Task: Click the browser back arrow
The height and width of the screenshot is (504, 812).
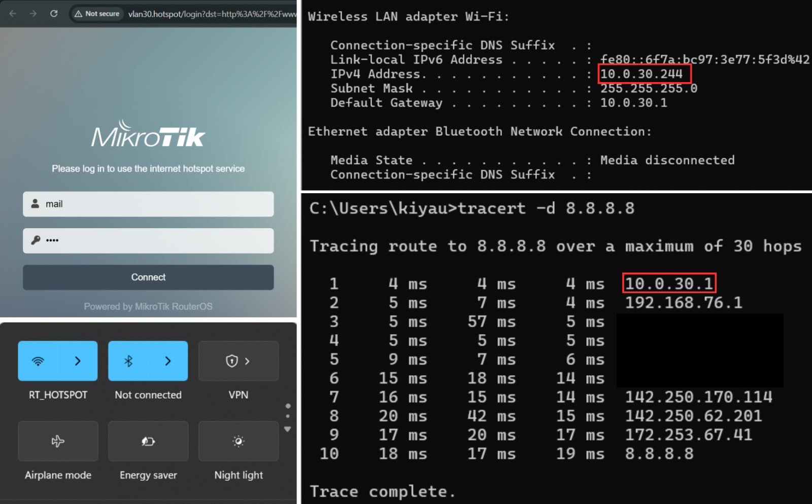Action: click(13, 14)
